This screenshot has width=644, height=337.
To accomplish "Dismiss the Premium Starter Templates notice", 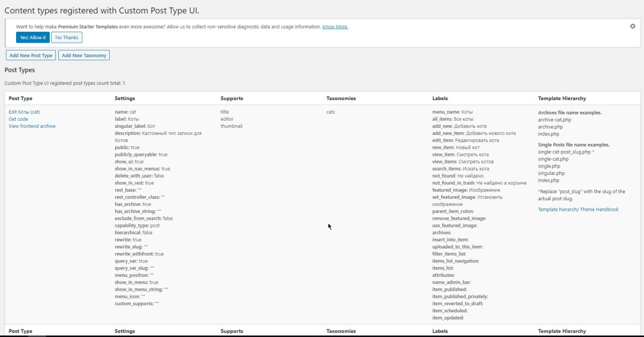I will pos(632,26).
